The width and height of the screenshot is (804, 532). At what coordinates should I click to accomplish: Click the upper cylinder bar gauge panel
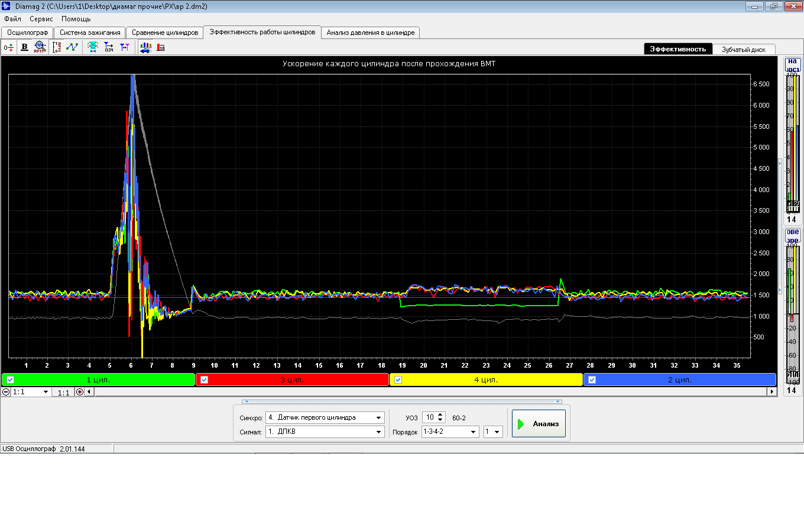(x=792, y=141)
